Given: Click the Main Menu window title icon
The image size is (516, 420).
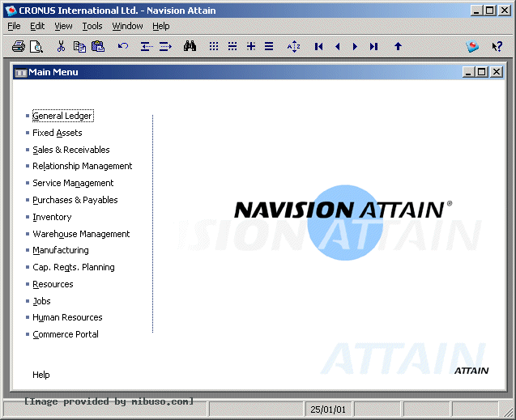Looking at the screenshot, I should pos(21,72).
